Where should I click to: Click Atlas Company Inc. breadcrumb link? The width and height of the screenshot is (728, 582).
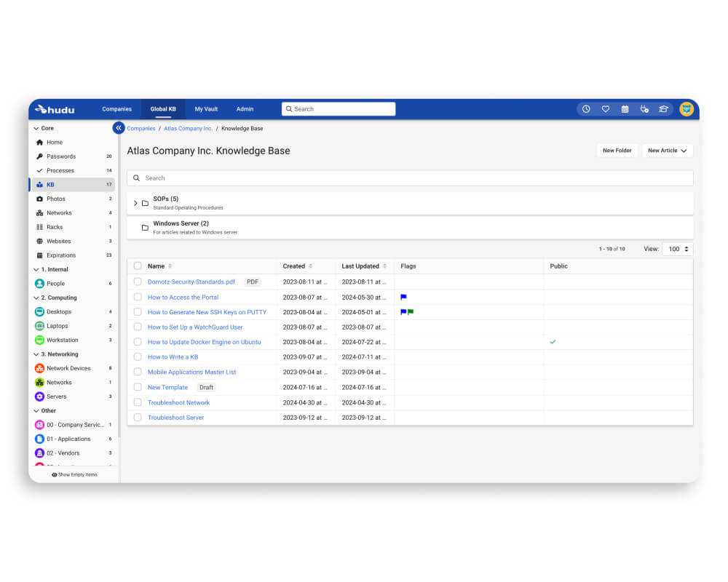[x=188, y=129]
